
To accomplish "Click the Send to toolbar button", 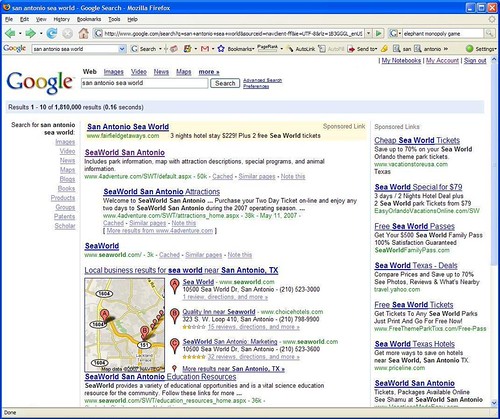I will 361,49.
